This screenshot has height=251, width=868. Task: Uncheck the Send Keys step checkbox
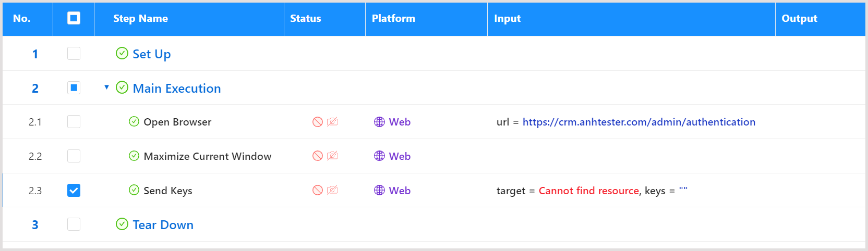[x=74, y=190]
